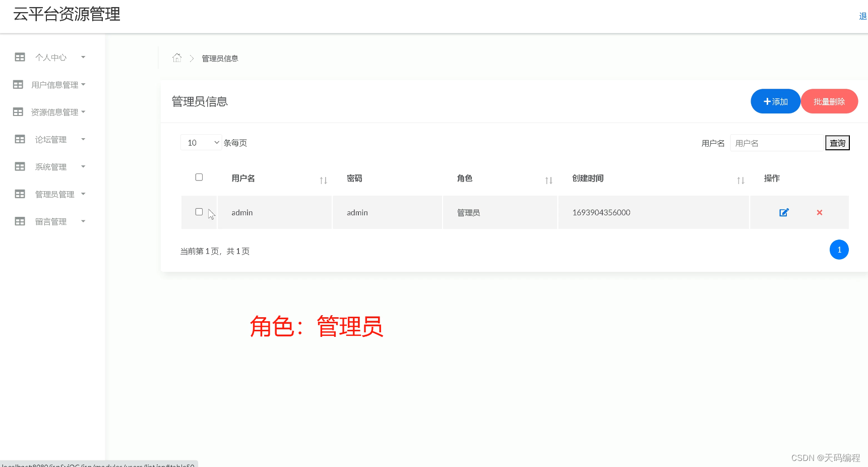The image size is (868, 467).
Task: Click the 云平台资源管理 site title
Action: (67, 14)
